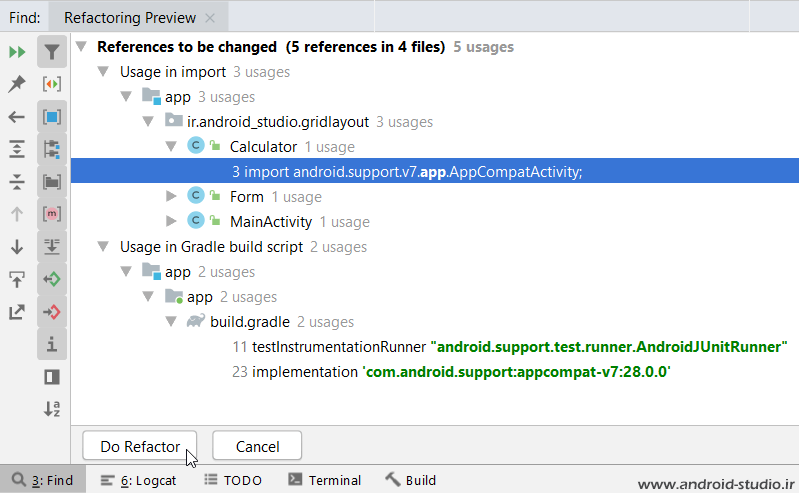Go to next occurrence with down arrow
This screenshot has width=799, height=493.
pyautogui.click(x=17, y=247)
